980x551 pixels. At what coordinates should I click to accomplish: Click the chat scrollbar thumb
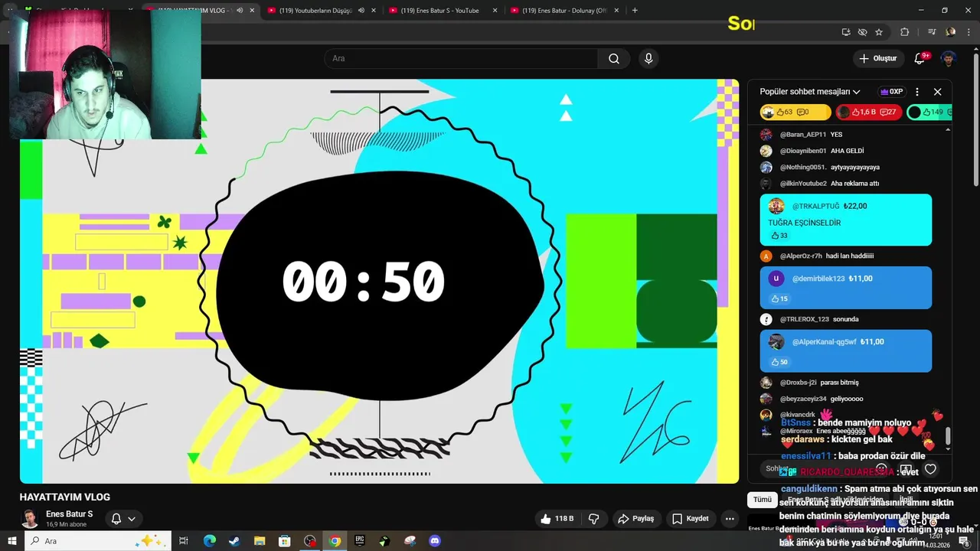coord(948,435)
